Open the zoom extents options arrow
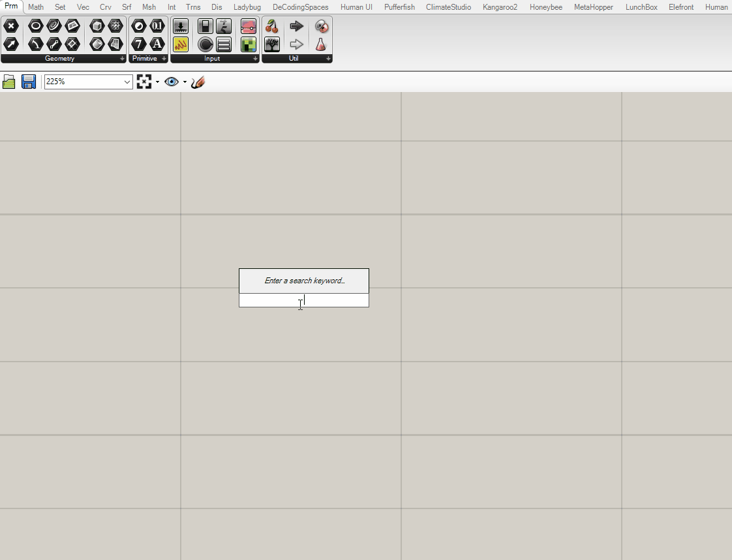 pos(157,82)
